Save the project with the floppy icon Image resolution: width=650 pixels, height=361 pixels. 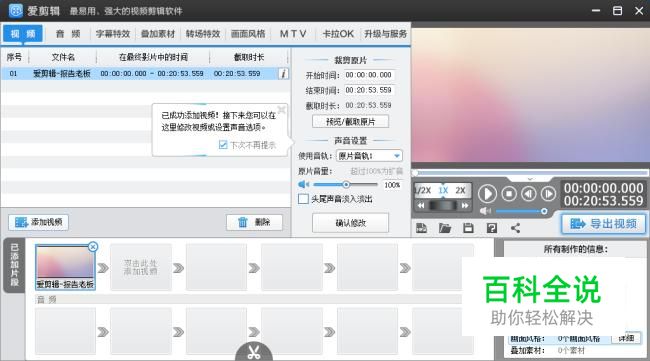(x=468, y=228)
